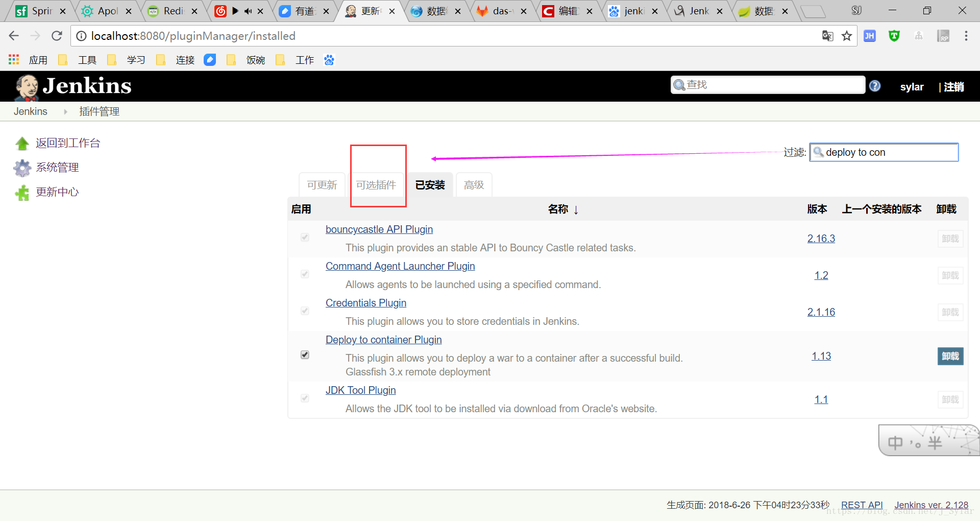Open Chrome three-dot menu

click(x=966, y=36)
